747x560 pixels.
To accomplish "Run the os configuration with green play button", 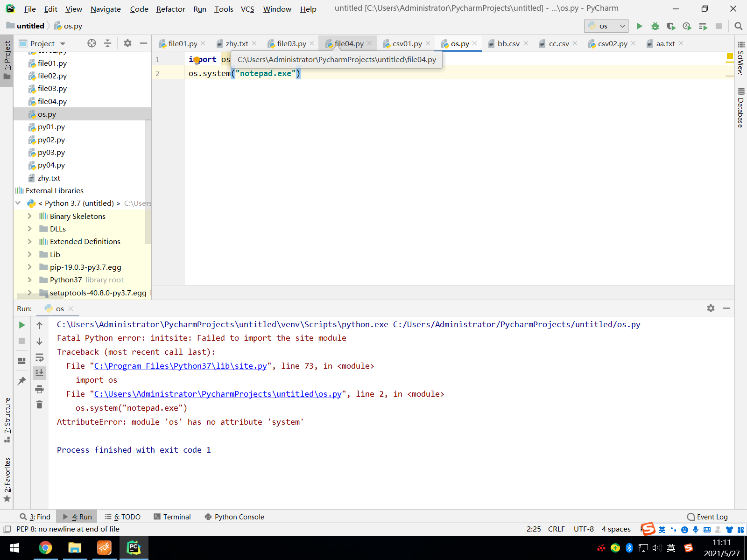I will pyautogui.click(x=639, y=26).
